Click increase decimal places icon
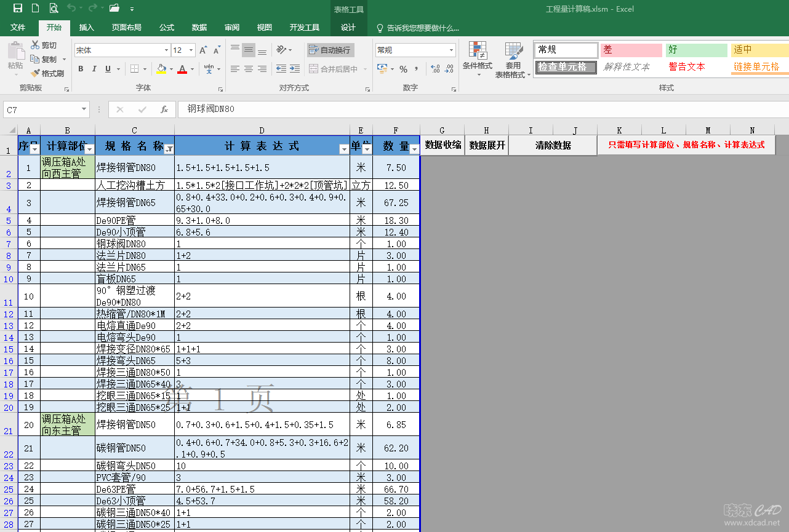789x532 pixels. click(x=435, y=69)
